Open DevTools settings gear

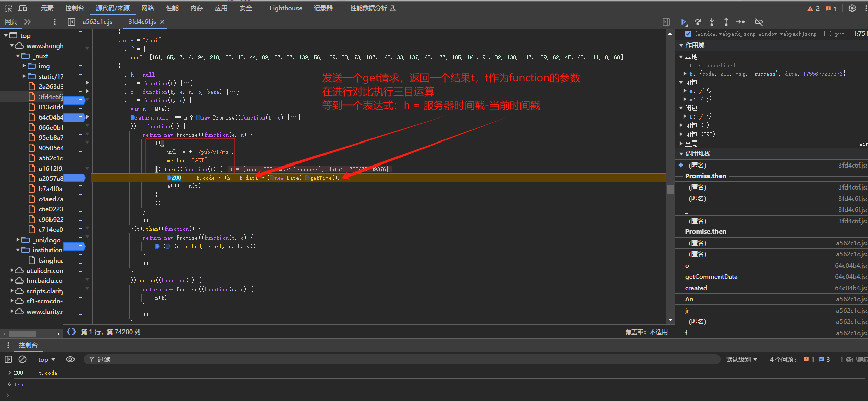(x=852, y=8)
